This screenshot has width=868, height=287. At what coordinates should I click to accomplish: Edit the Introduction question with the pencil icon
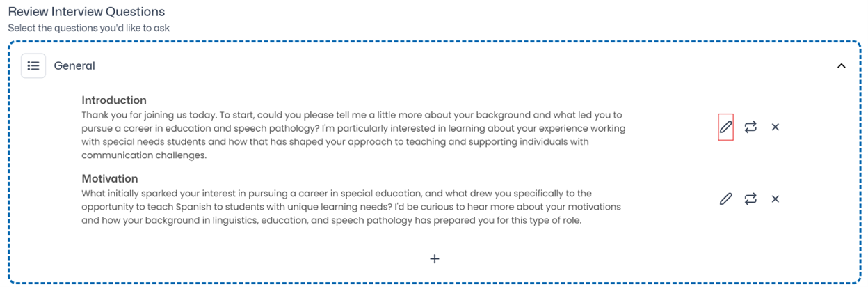click(x=725, y=127)
